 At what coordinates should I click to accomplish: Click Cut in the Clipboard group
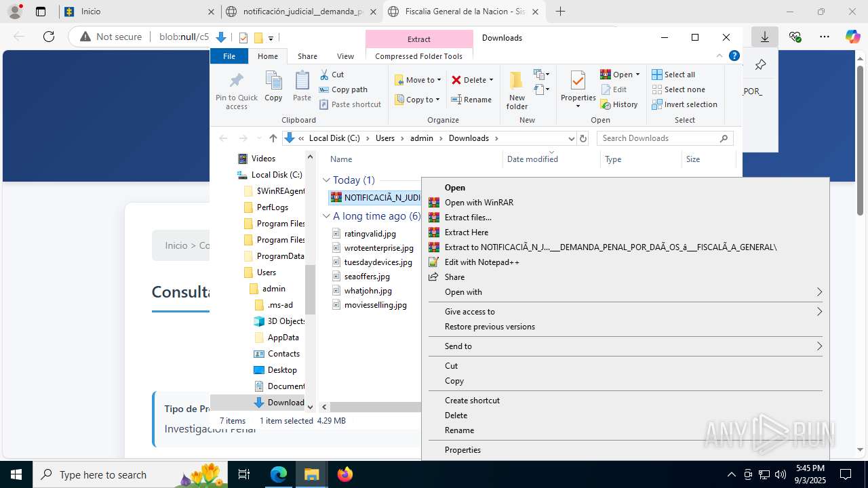pos(332,75)
